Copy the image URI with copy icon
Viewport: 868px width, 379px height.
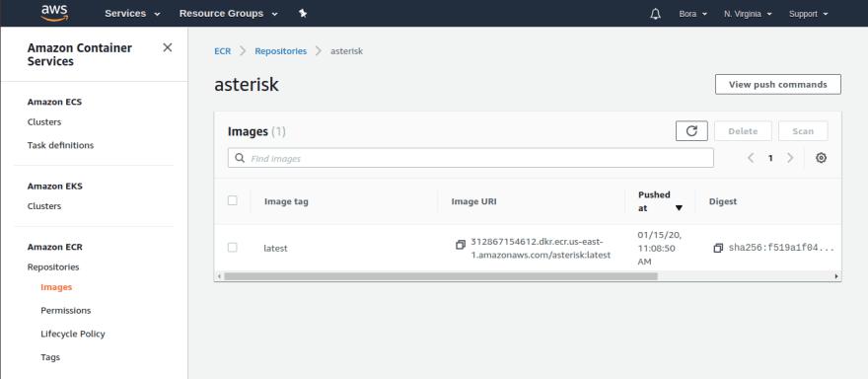point(460,245)
